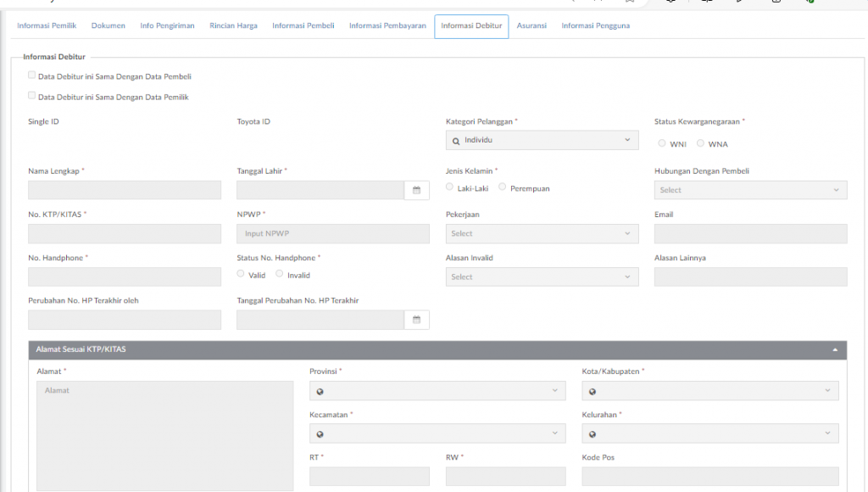Screen dimensions: 868x492
Task: Click the RT input field
Action: 370,477
